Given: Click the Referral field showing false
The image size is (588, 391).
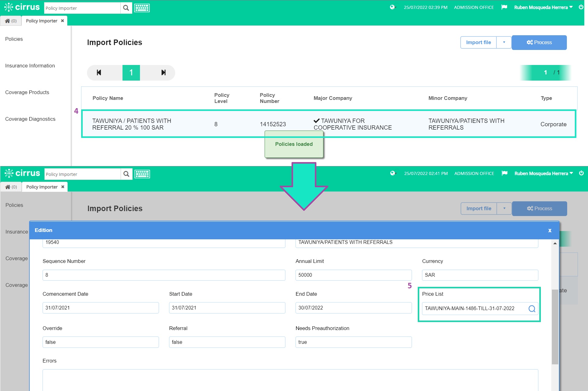Looking at the screenshot, I should [227, 342].
